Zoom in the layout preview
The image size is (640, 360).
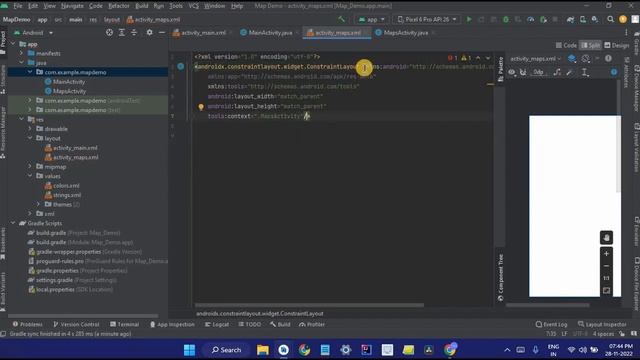pos(606,254)
